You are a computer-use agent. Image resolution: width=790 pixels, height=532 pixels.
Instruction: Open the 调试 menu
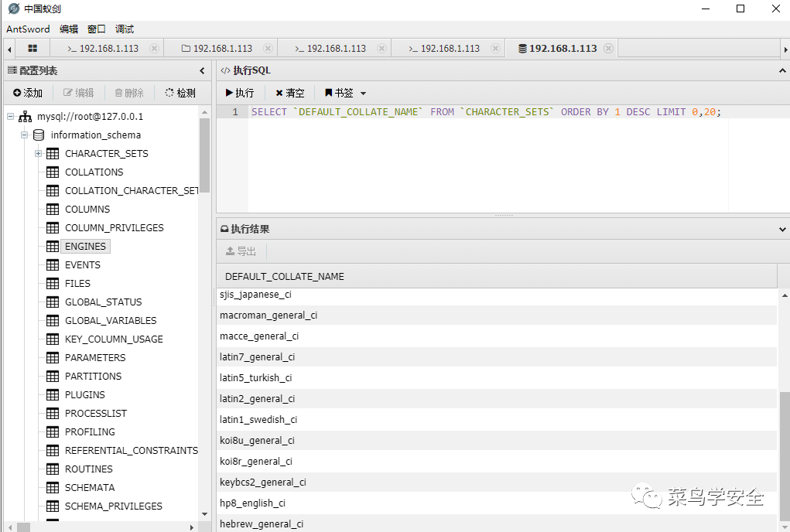[125, 29]
